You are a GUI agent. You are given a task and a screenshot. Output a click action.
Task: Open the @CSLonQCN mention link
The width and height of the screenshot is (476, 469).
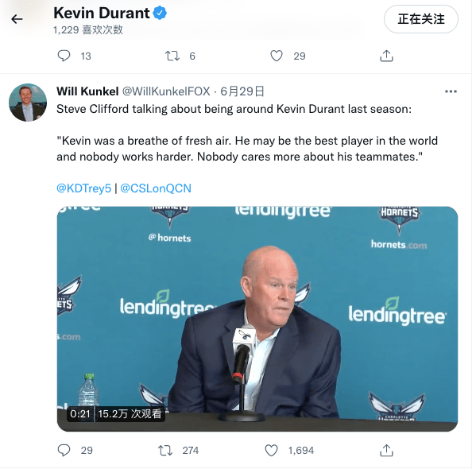pos(156,188)
